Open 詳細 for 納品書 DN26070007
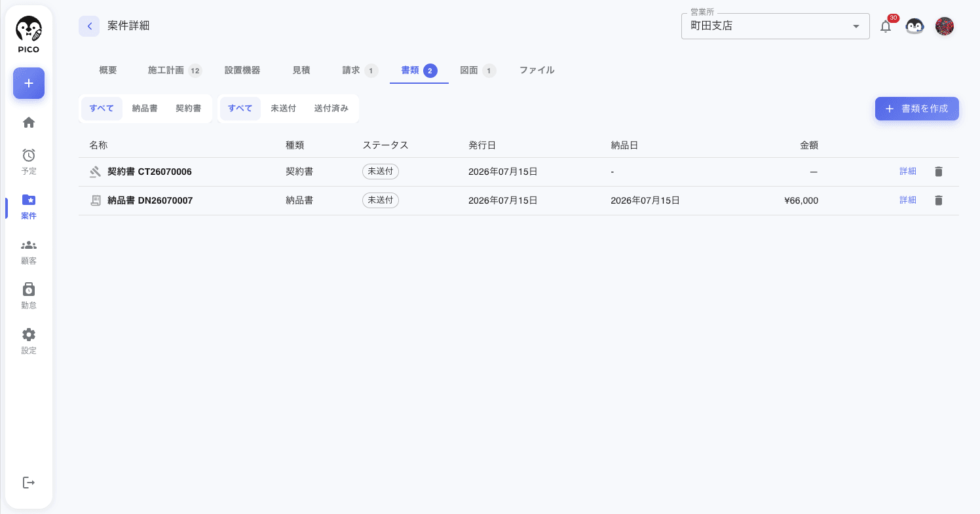 click(908, 200)
